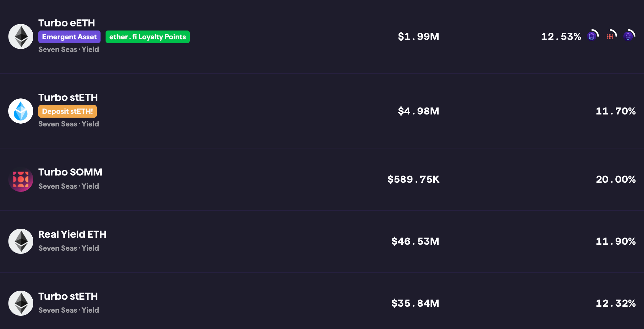Click the red Turbo SOMM vault icon
The image size is (644, 329).
(x=21, y=179)
